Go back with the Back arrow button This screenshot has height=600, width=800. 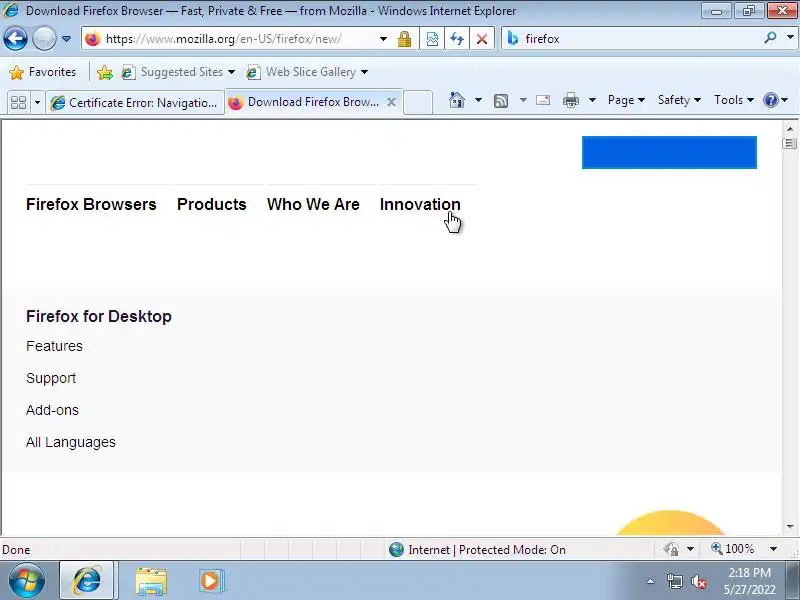(15, 38)
